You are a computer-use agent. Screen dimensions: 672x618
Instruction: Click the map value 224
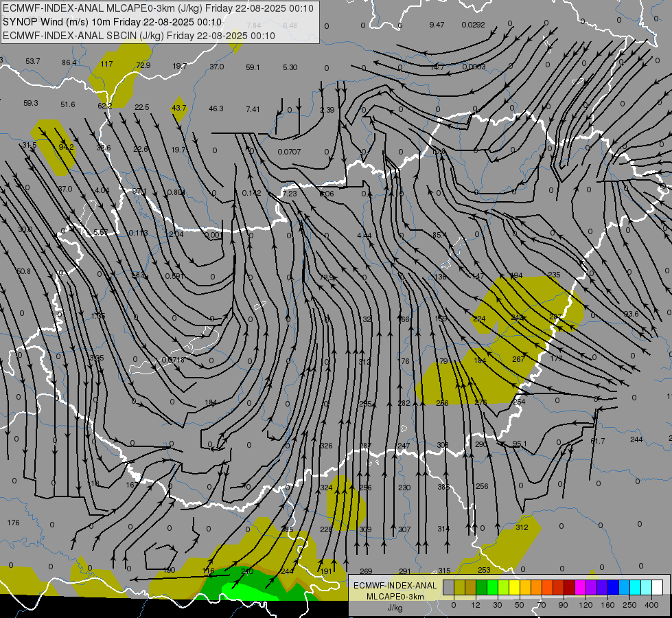coord(479,319)
